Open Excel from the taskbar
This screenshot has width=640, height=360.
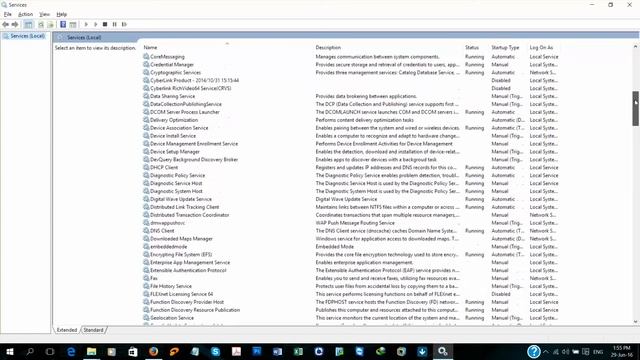pos(298,351)
